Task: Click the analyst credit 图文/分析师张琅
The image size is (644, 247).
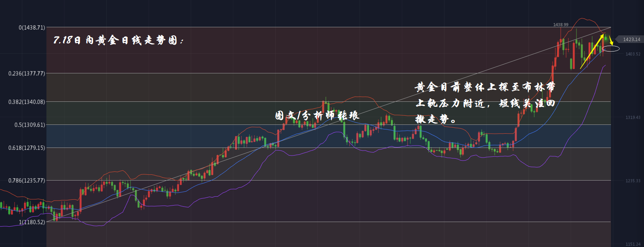Action: pyautogui.click(x=317, y=115)
